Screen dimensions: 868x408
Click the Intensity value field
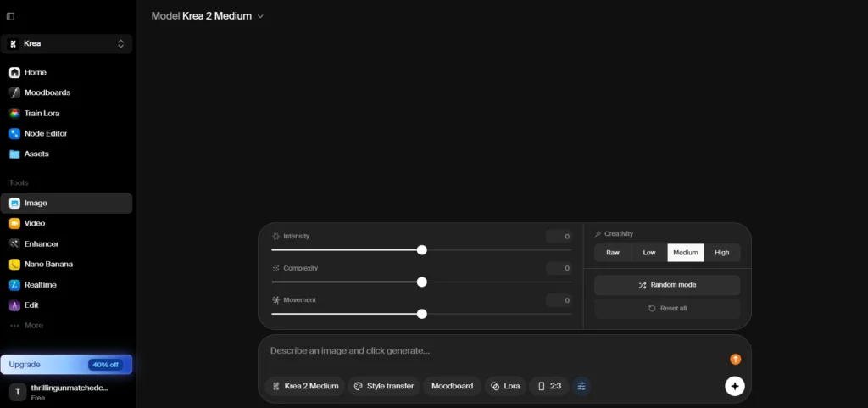pos(559,237)
